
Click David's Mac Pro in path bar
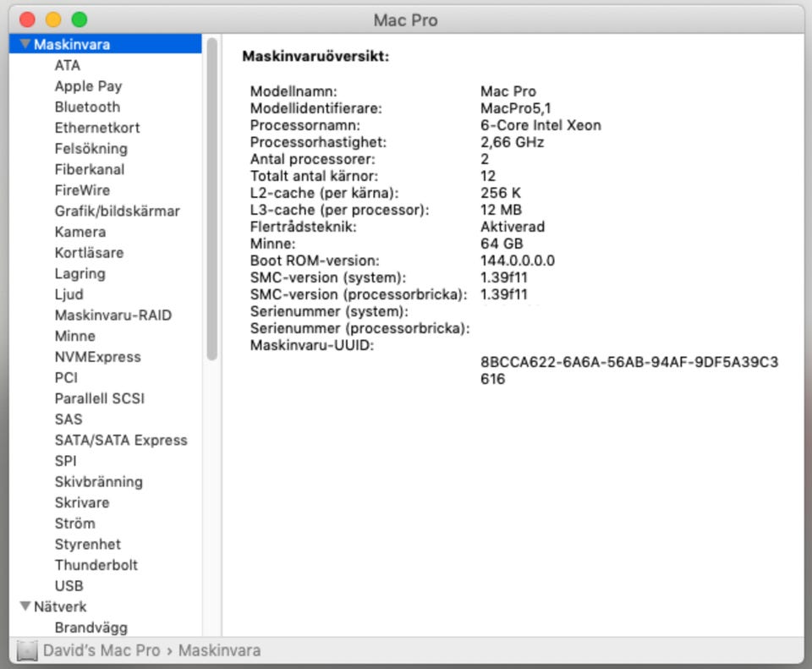(x=101, y=650)
